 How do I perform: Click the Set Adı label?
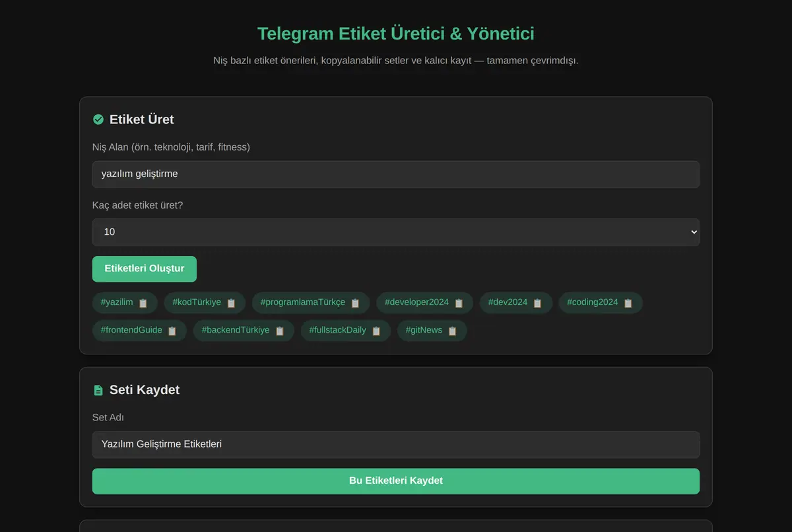[108, 418]
